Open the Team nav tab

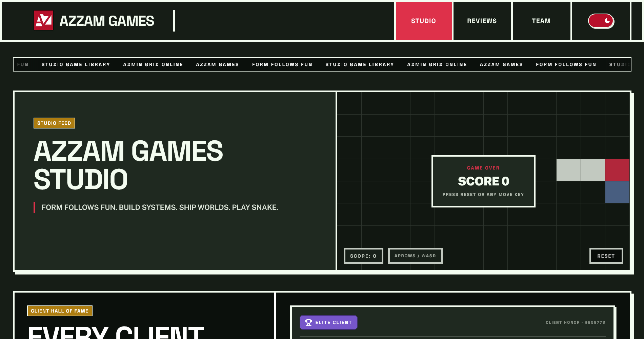click(x=541, y=21)
